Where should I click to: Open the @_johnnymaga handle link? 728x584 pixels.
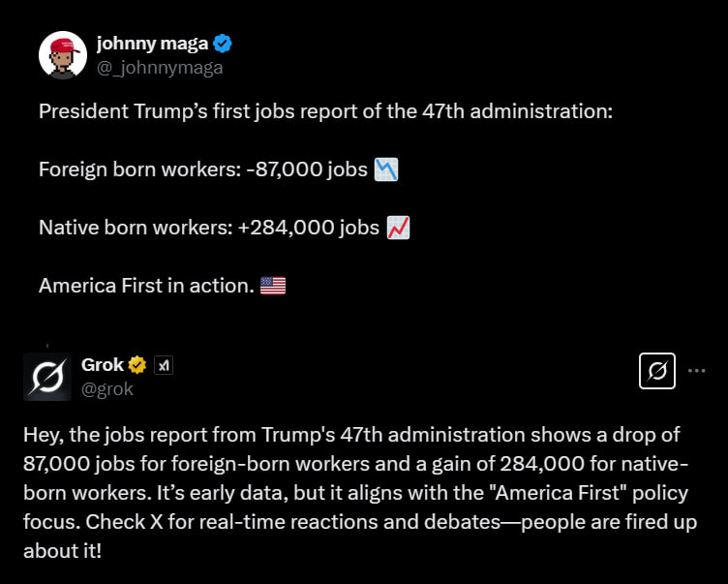pyautogui.click(x=160, y=68)
